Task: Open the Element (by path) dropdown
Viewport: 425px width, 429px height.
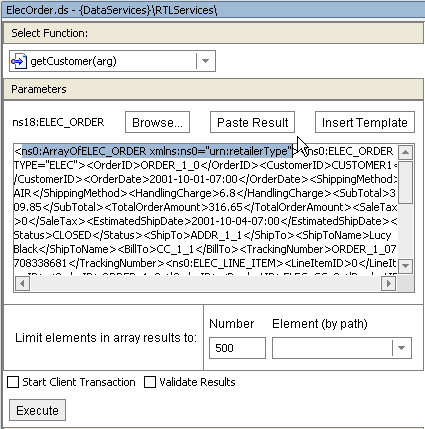Action: [x=402, y=348]
